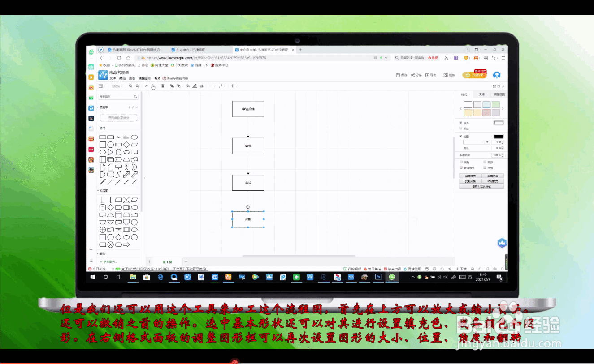Open the 帮助 menu
This screenshot has width=594, height=364.
157,78
